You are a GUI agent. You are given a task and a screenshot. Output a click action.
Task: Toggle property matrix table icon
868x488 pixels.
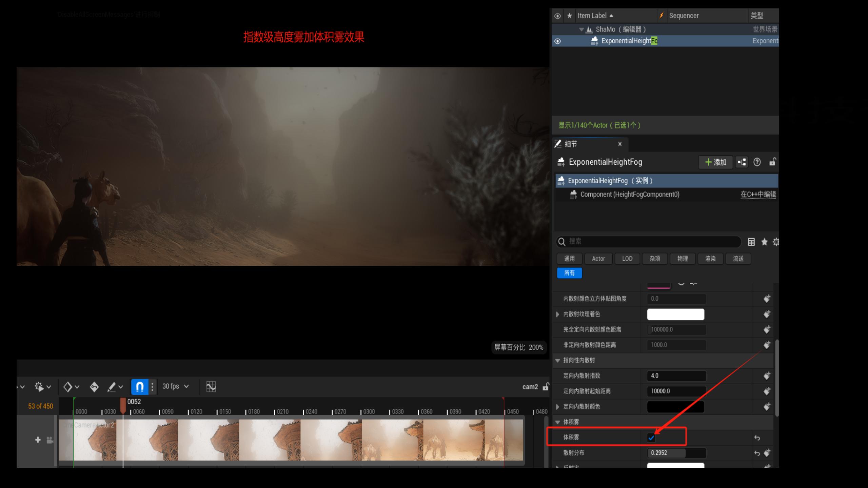[x=751, y=242]
